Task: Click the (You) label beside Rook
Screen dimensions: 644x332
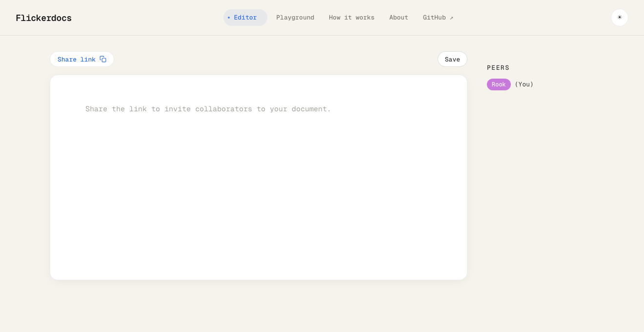Action: pyautogui.click(x=524, y=84)
